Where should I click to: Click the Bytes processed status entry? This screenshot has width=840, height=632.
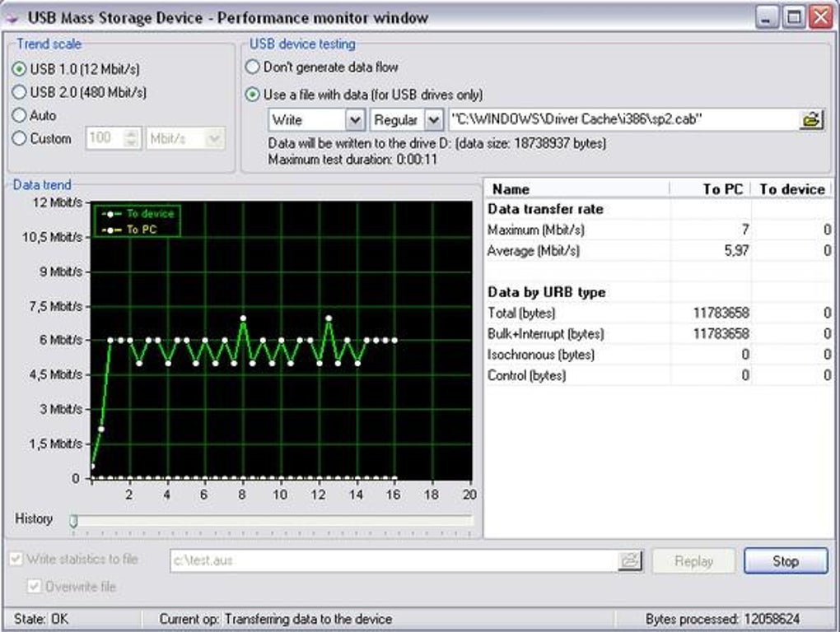(722, 619)
